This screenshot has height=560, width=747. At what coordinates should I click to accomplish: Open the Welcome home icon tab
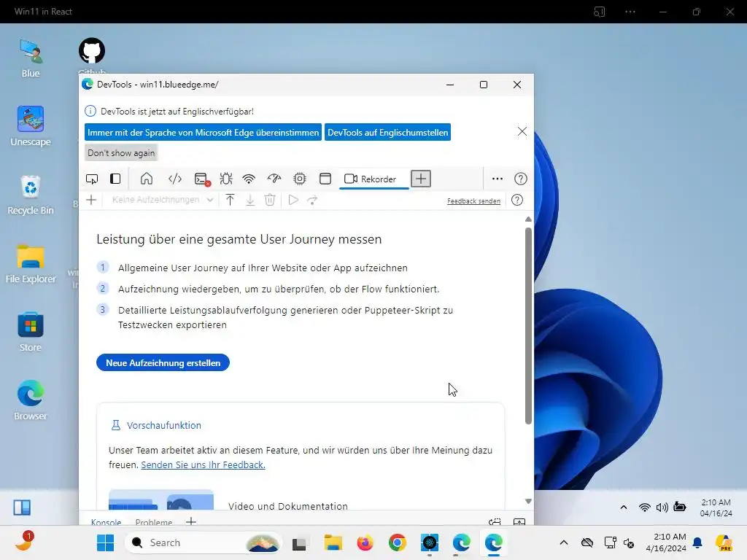(x=147, y=179)
